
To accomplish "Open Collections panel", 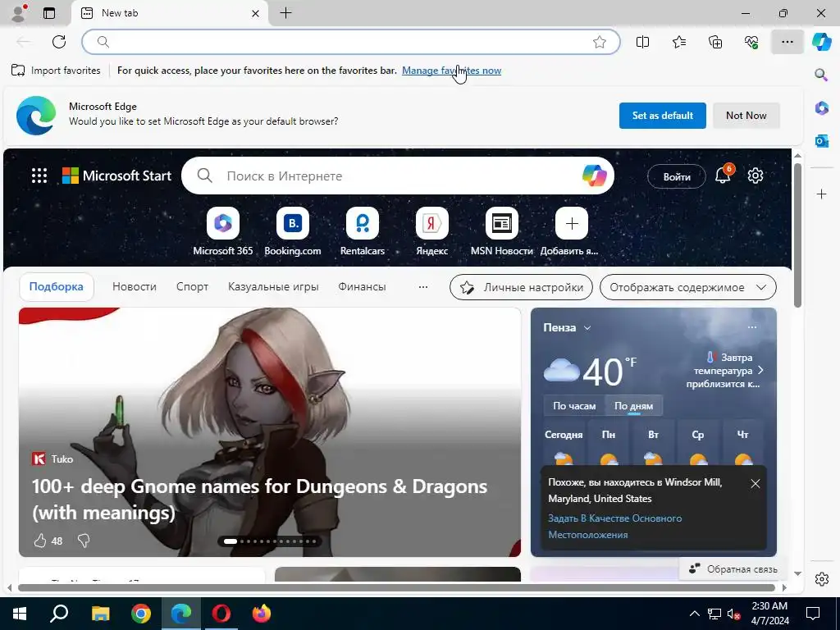I will pos(715,42).
